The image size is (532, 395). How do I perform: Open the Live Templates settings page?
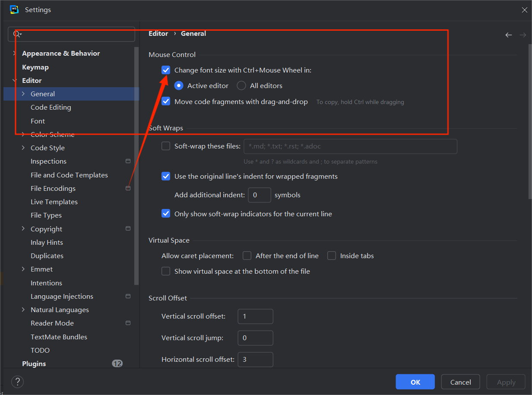(x=54, y=202)
